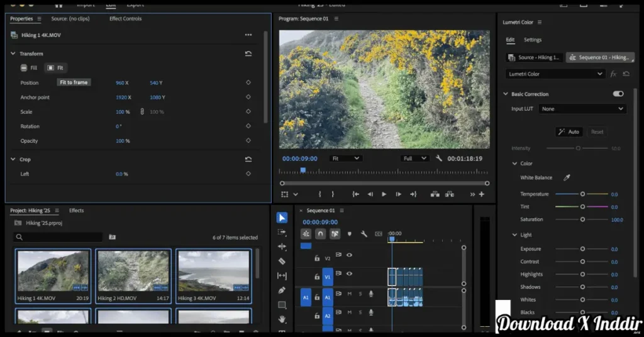Mute the A1 audio track
644x337 pixels.
350,294
